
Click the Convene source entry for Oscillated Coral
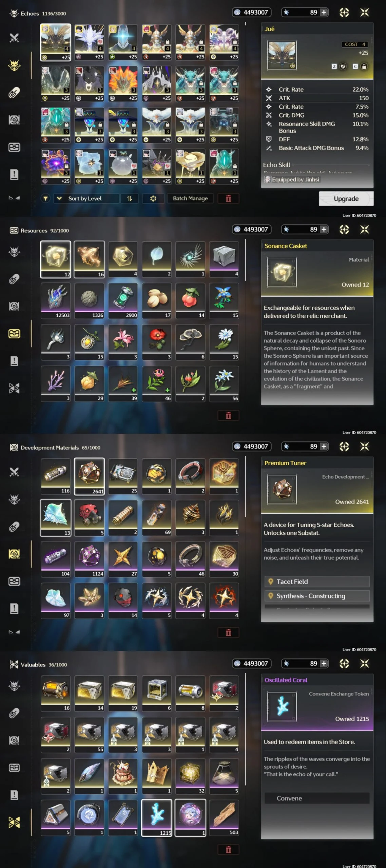(317, 798)
